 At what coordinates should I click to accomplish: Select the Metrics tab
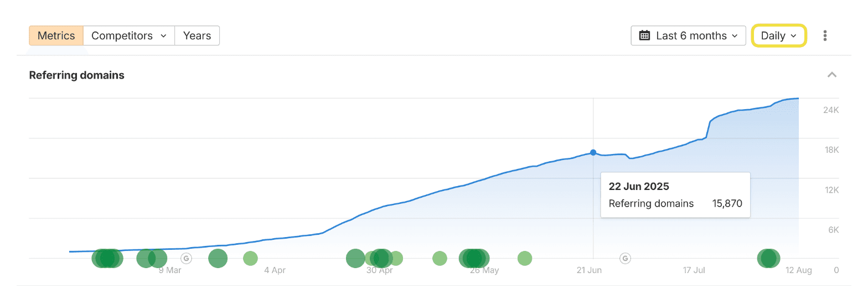[x=56, y=35]
